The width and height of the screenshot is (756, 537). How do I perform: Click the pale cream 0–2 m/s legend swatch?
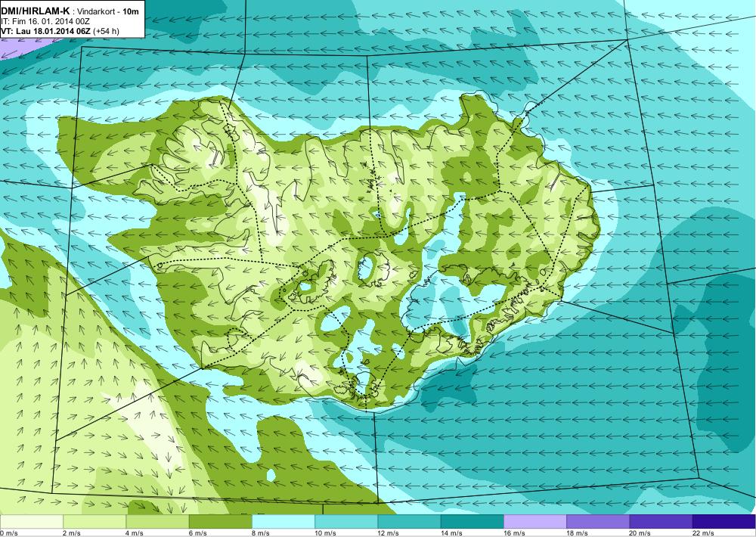point(31,522)
